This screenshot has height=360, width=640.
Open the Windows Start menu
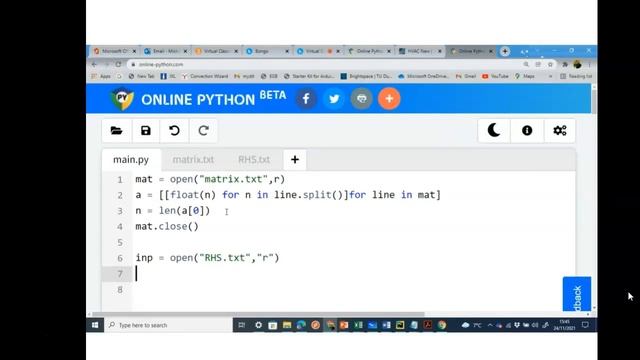[95, 325]
